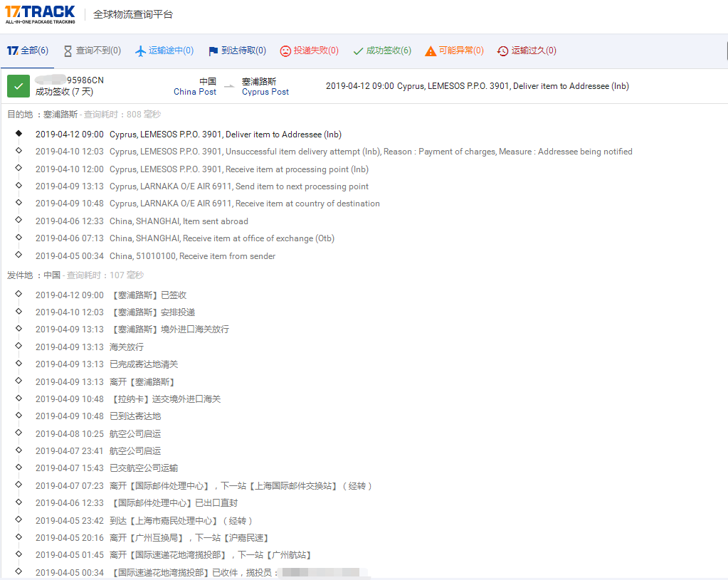Click the green delivered checkmark badge
This screenshot has height=580, width=728.
tap(18, 85)
